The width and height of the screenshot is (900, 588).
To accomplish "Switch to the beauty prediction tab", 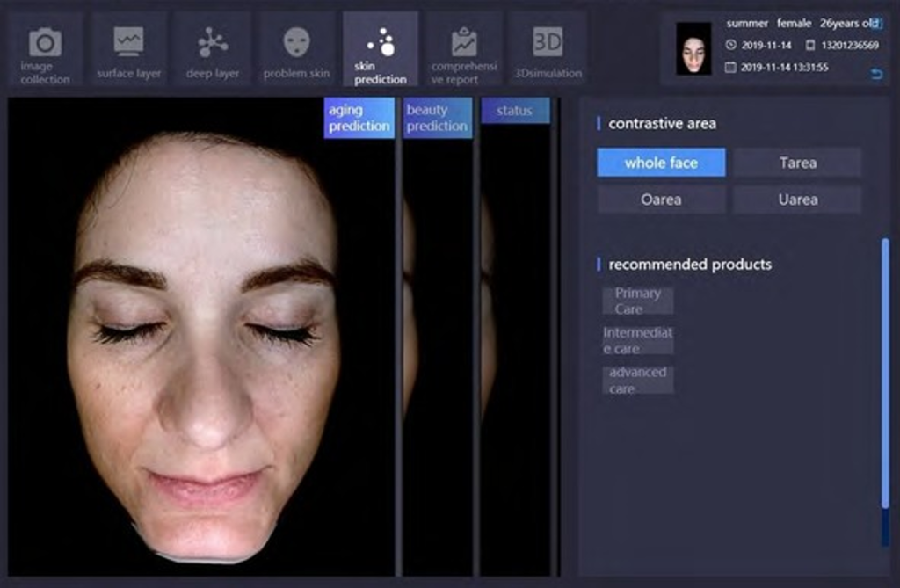I will coord(437,118).
